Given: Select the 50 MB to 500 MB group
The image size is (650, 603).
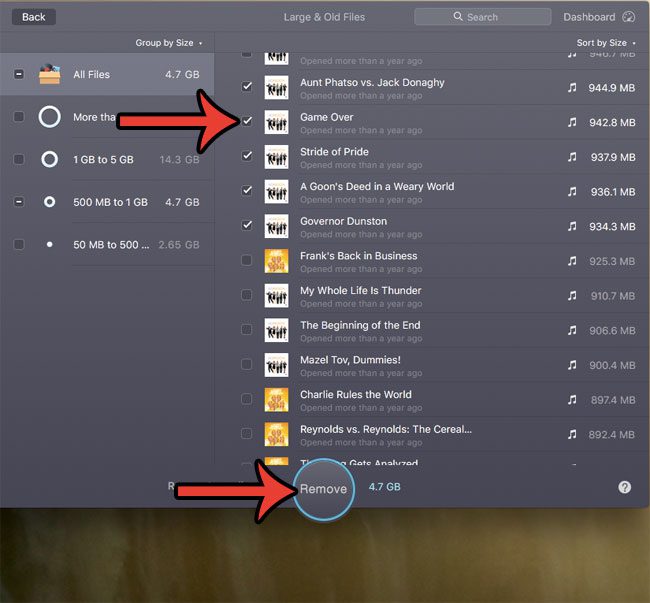Looking at the screenshot, I should tap(110, 245).
